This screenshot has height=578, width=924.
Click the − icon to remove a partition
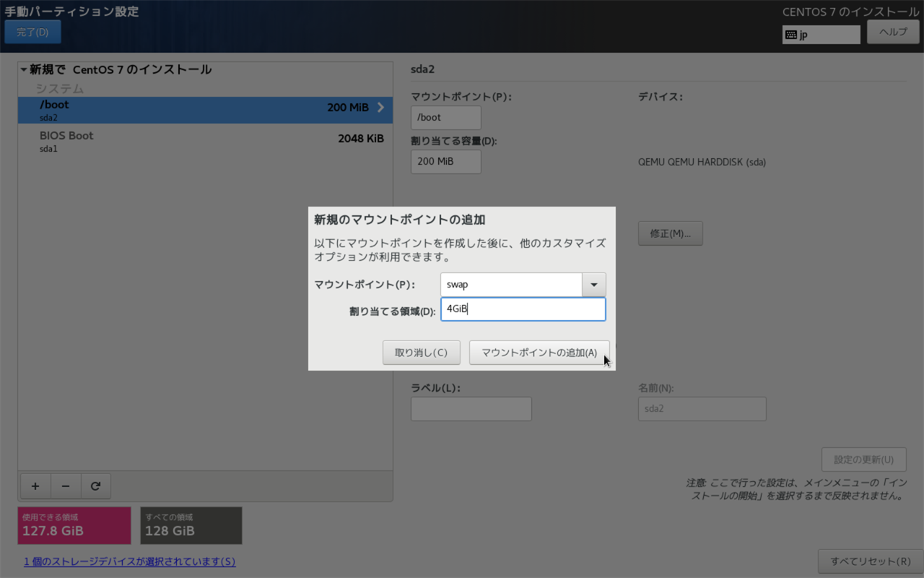[x=66, y=486]
